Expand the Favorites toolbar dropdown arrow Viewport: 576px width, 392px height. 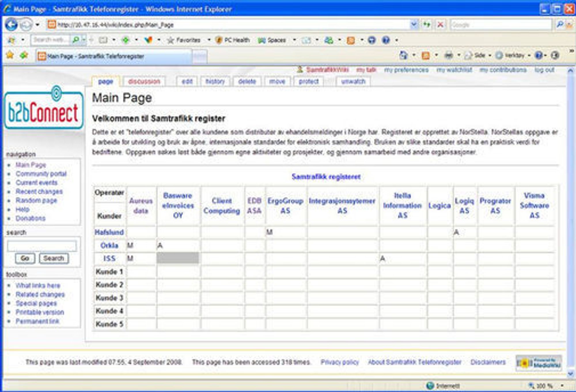click(x=209, y=40)
